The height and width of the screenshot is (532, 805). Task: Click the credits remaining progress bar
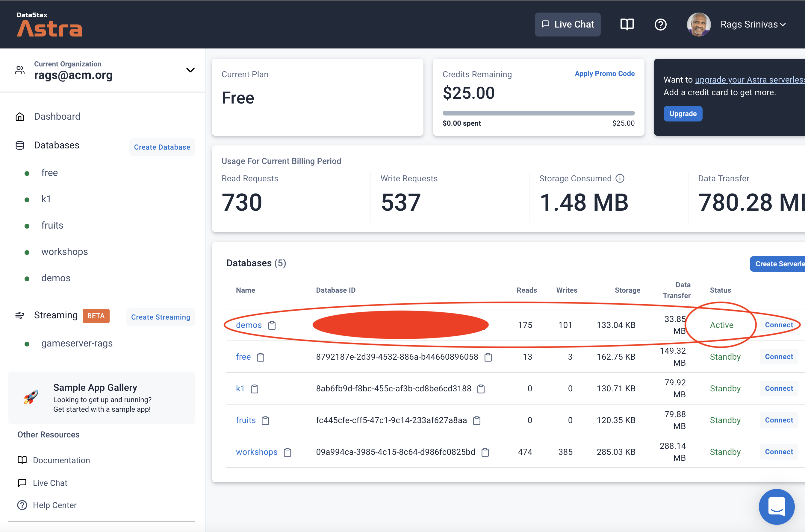pos(538,113)
